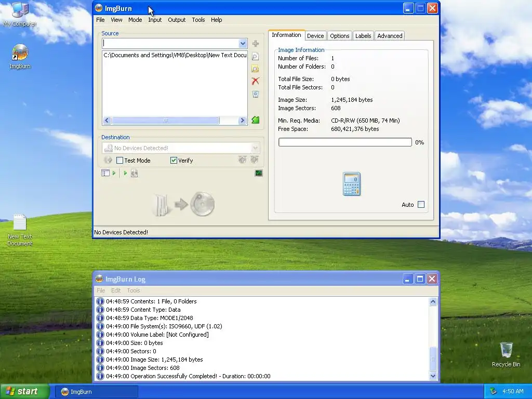Click the source list right scroll arrow
This screenshot has height=399, width=532.
[242, 120]
